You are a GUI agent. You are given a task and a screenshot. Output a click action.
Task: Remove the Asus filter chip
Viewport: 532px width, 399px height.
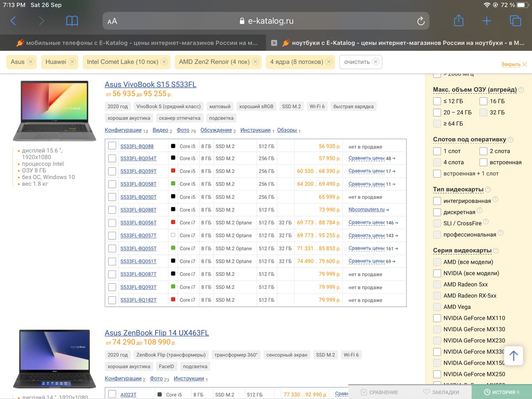click(30, 62)
